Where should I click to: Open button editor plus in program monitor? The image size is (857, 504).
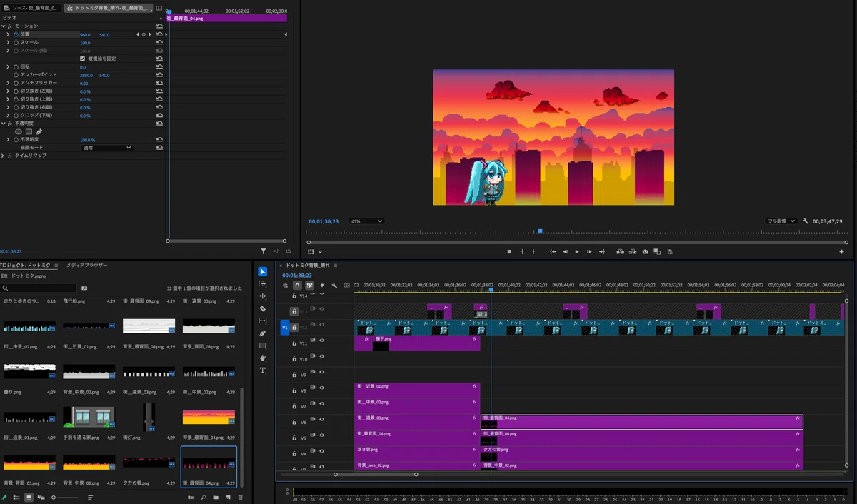(842, 251)
